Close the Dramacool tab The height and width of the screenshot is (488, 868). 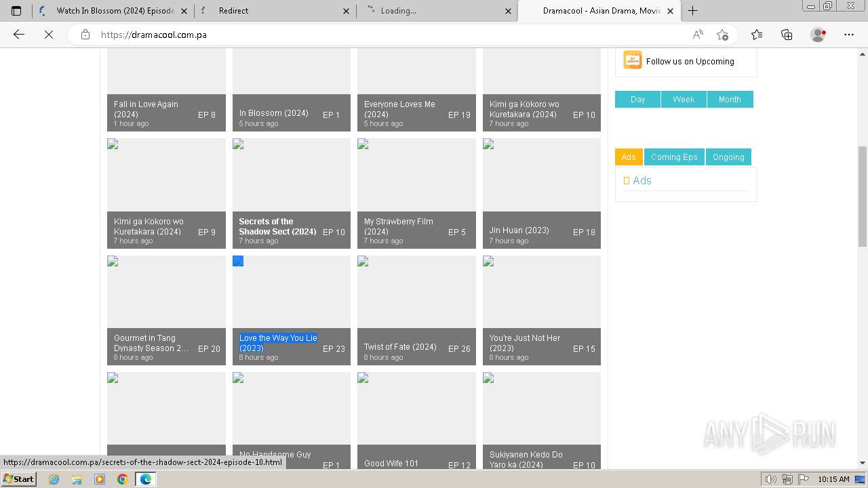(671, 11)
